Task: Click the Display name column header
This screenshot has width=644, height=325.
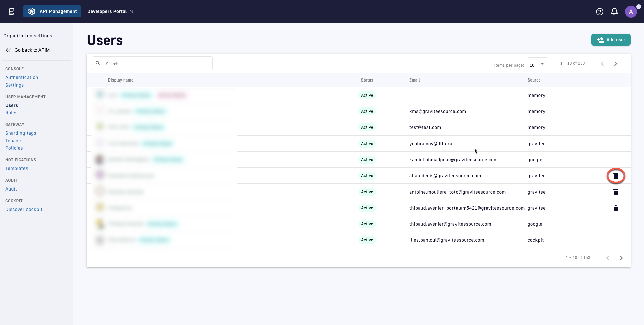Action: coord(121,80)
